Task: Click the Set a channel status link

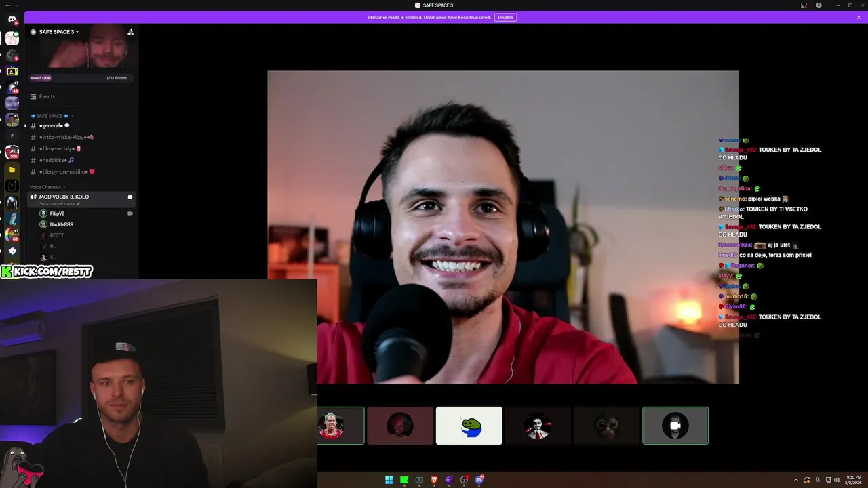Action: click(x=58, y=203)
